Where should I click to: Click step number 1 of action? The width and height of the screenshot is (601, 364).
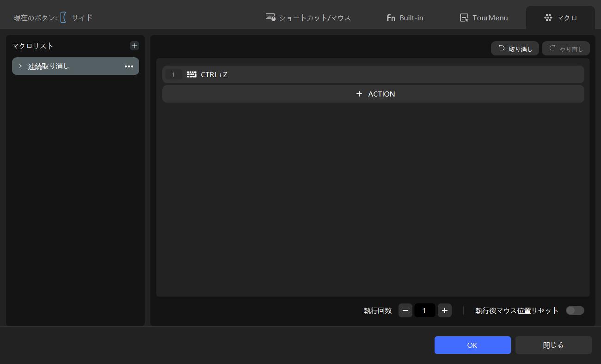pyautogui.click(x=173, y=74)
